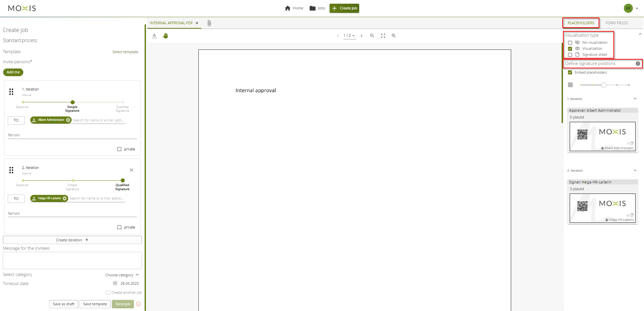Zoom in on the document
This screenshot has height=311, width=644.
tap(393, 36)
